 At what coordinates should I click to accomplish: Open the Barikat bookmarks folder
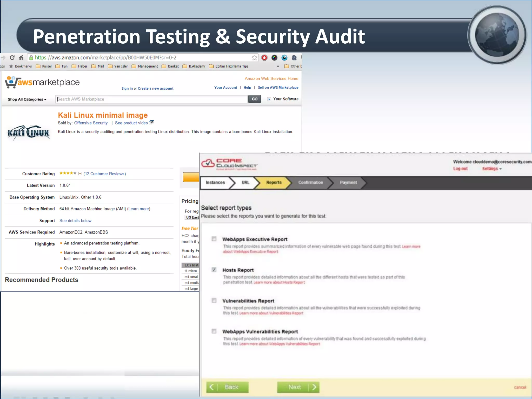tap(170, 66)
